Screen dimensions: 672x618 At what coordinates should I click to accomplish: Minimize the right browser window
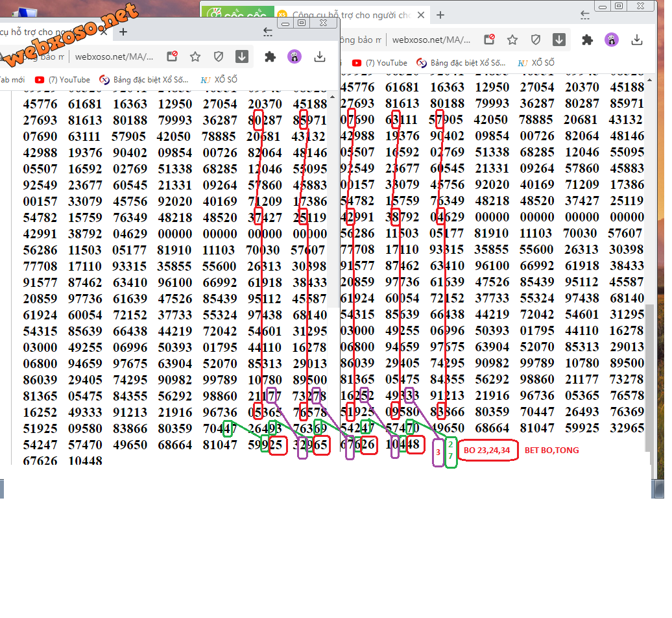click(x=603, y=6)
